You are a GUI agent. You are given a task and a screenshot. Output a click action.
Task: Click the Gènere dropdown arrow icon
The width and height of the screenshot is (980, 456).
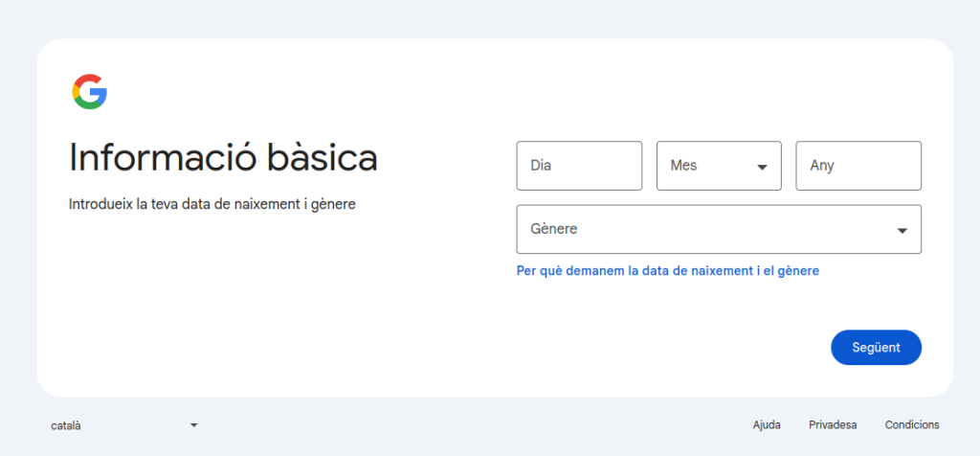[x=902, y=231]
